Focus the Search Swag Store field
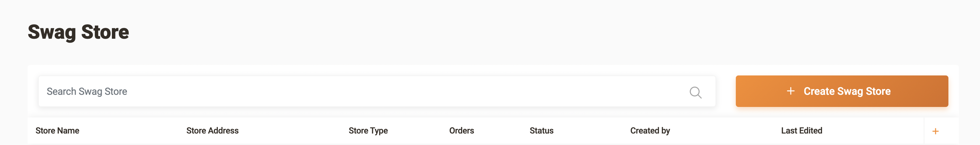Image resolution: width=980 pixels, height=145 pixels. click(x=376, y=92)
